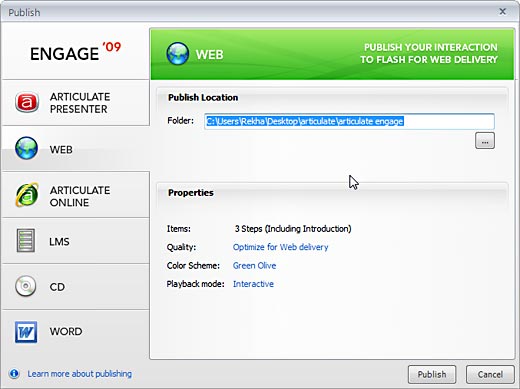Click the Color Scheme: label
Viewport: 520px width, 389px height.
[193, 266]
